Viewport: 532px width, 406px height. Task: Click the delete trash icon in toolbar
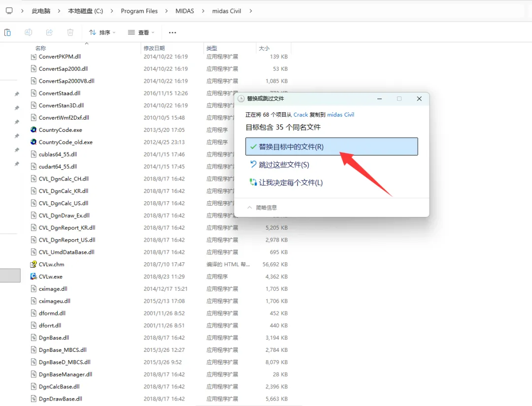click(70, 32)
